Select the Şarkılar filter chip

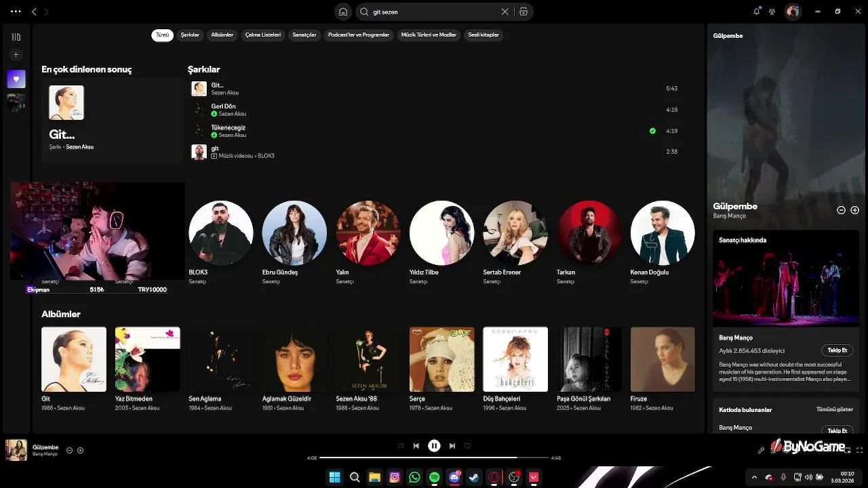tap(190, 35)
